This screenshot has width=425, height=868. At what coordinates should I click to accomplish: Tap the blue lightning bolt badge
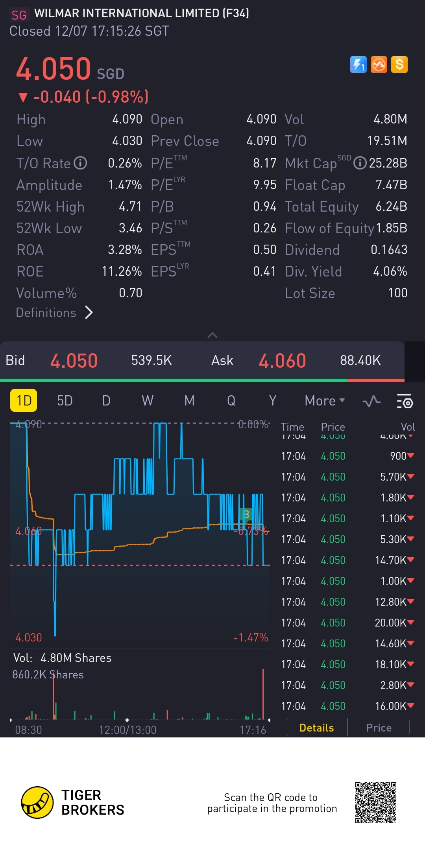pyautogui.click(x=358, y=65)
